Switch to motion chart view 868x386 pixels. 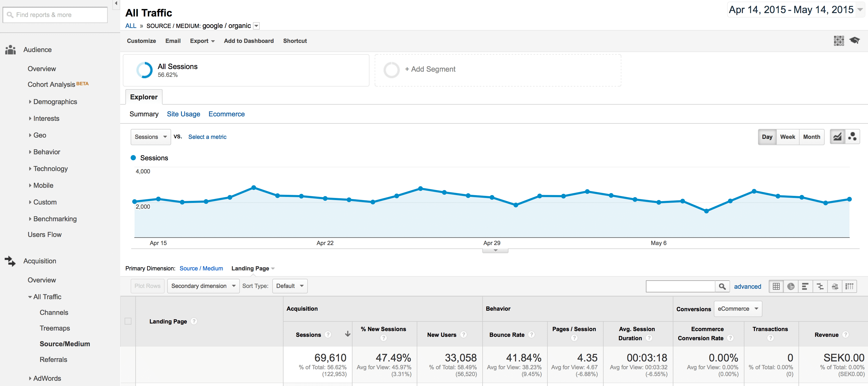(x=853, y=137)
